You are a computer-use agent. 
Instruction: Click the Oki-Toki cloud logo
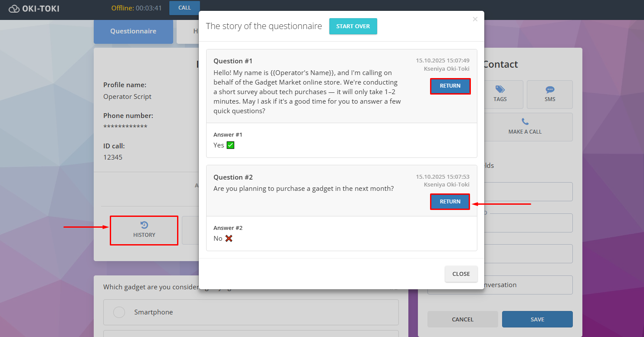tap(14, 8)
